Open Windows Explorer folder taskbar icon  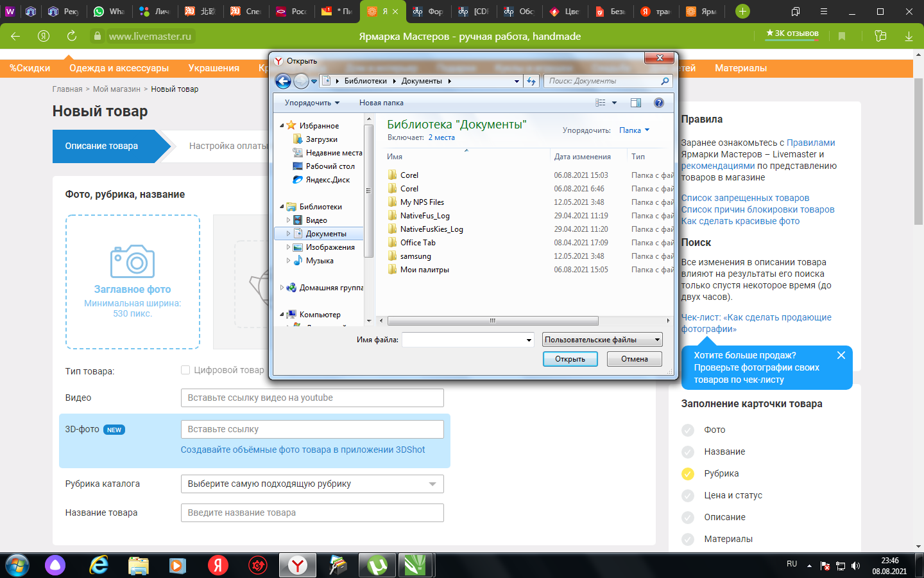pos(139,565)
